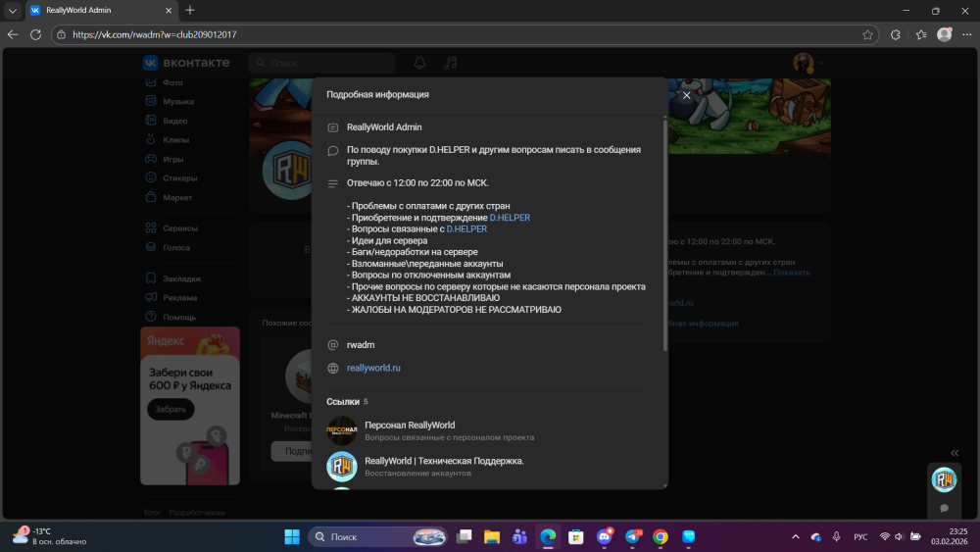Click the globe icon beside reallyworld.ru
The width and height of the screenshot is (980, 552).
333,369
